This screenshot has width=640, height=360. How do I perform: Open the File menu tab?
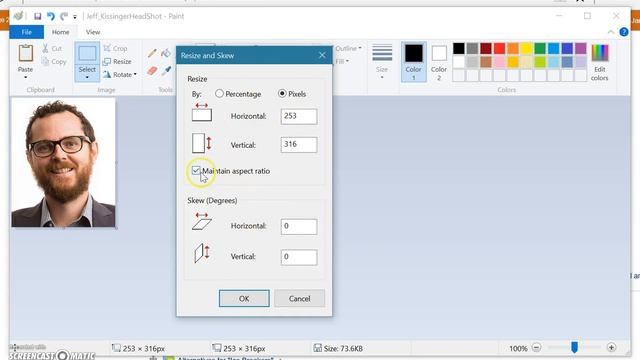(x=27, y=32)
